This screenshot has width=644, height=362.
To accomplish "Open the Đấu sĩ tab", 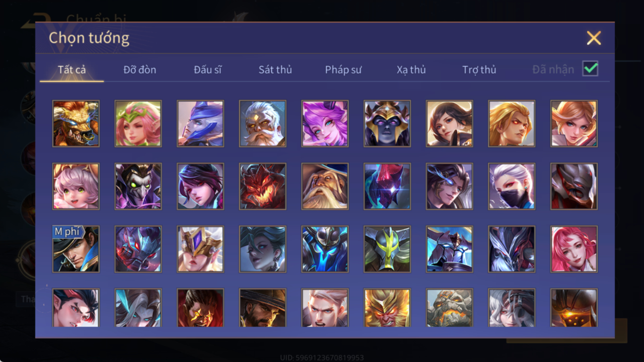I will click(x=208, y=70).
